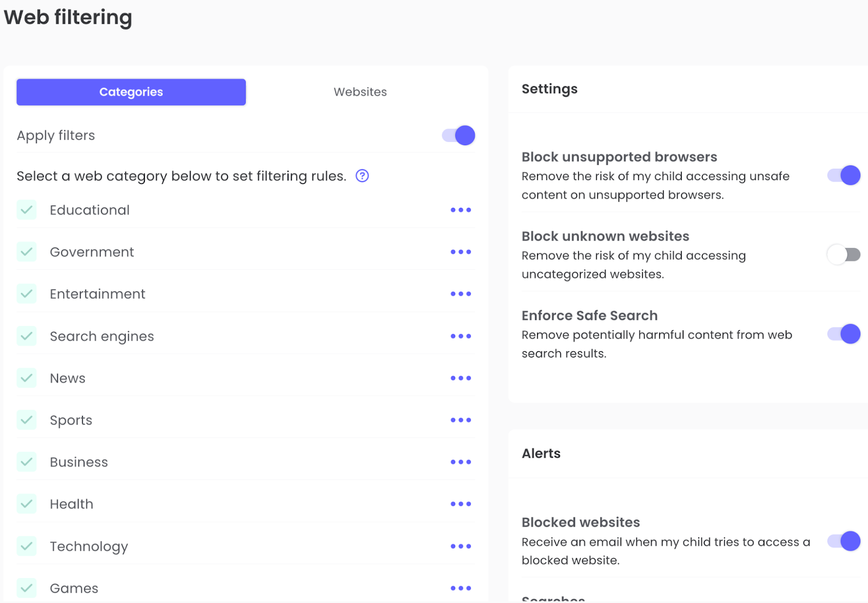Screen dimensions: 868x603
Task: Open the three-dot menu for Technology
Action: [461, 546]
